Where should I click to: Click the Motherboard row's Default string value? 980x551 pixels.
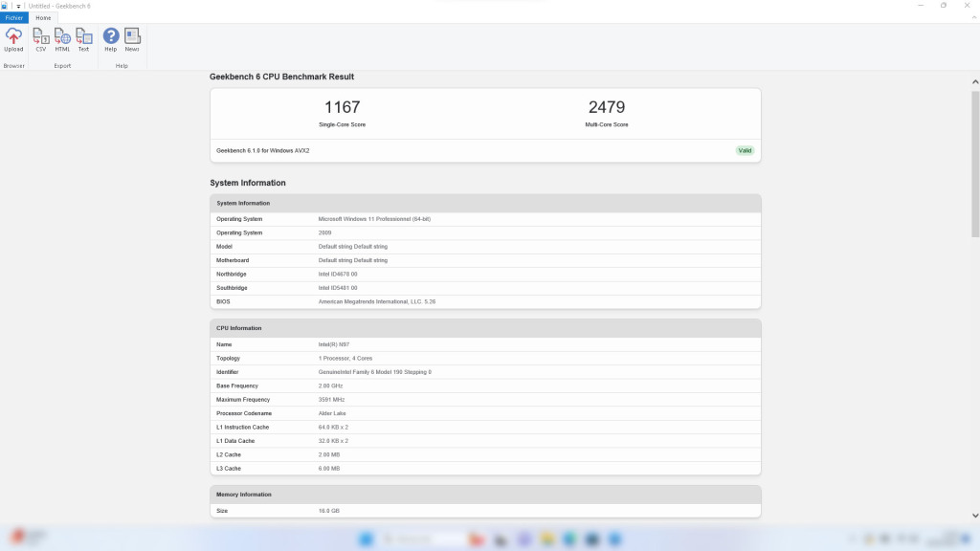tap(352, 260)
